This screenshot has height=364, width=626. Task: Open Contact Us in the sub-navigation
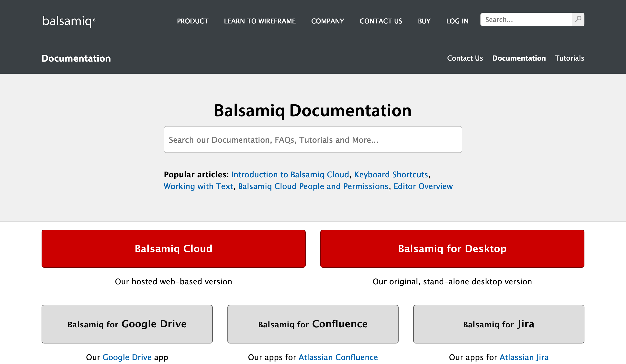point(465,58)
